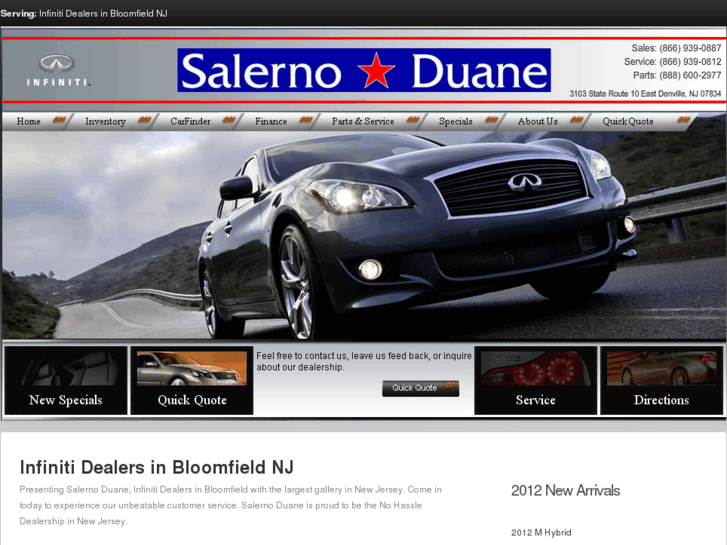Open the Specials menu item

point(455,121)
